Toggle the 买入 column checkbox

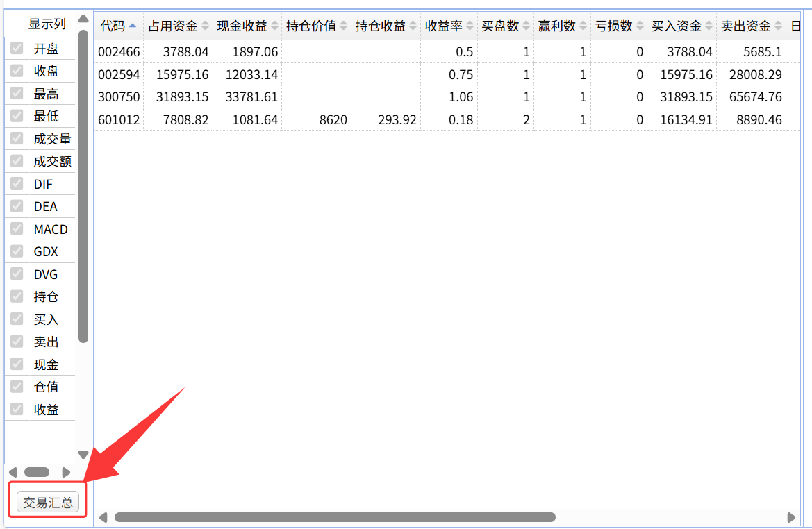17,319
